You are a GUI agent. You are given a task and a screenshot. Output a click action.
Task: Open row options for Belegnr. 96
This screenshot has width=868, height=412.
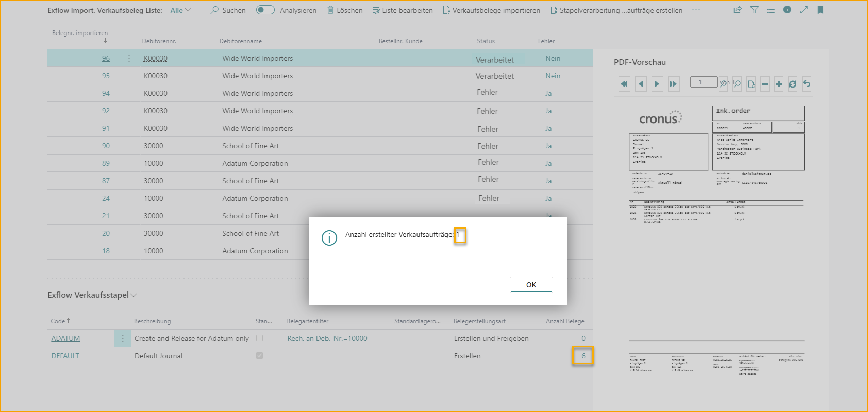coord(129,58)
